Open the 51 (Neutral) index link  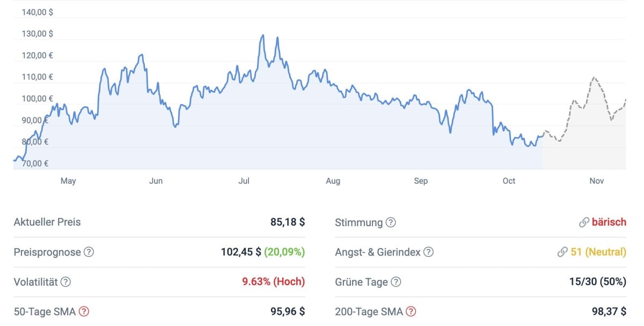(x=598, y=252)
